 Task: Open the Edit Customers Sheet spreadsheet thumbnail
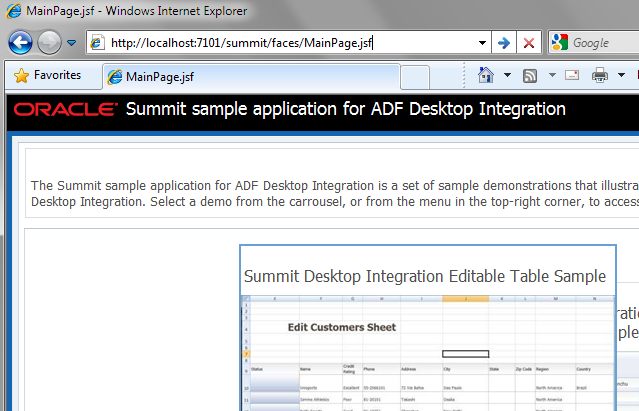(427, 353)
